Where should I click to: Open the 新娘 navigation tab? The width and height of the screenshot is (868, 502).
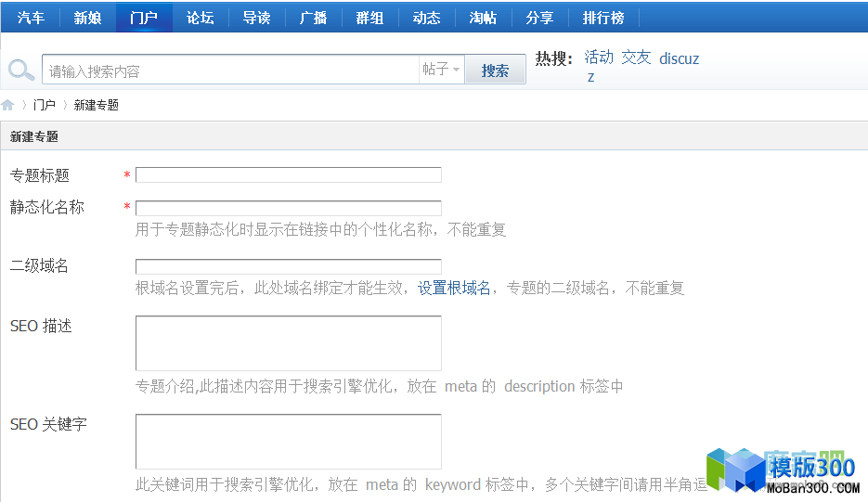point(87,18)
